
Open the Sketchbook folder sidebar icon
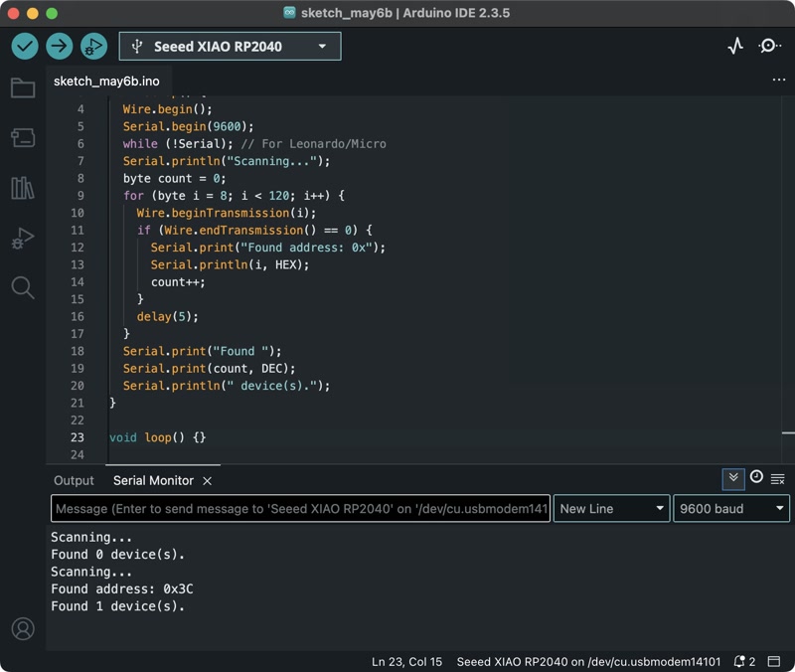[23, 87]
